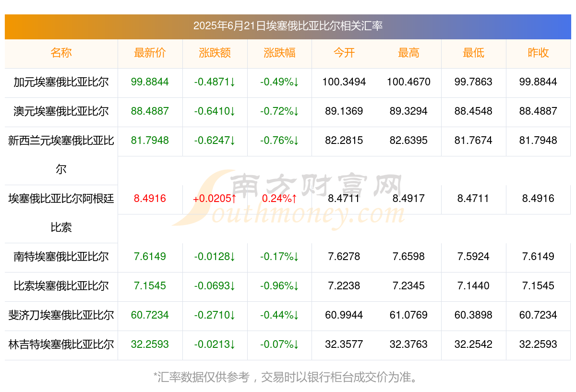Click the footnote *汇率数据仅供参考
576x392 pixels.
pos(202,377)
